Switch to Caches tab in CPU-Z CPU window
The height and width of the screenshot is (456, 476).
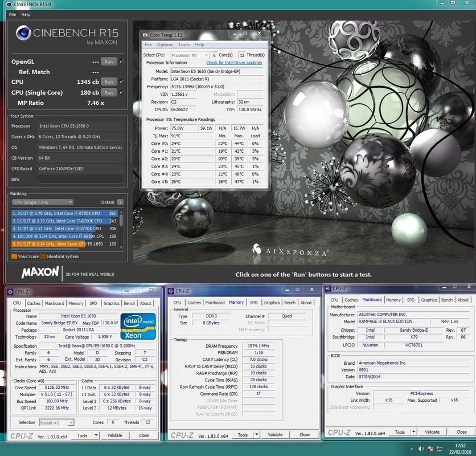[x=34, y=303]
